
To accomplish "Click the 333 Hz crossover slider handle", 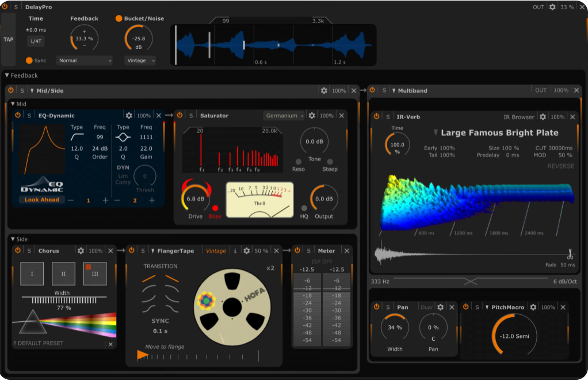I will click(x=470, y=281).
